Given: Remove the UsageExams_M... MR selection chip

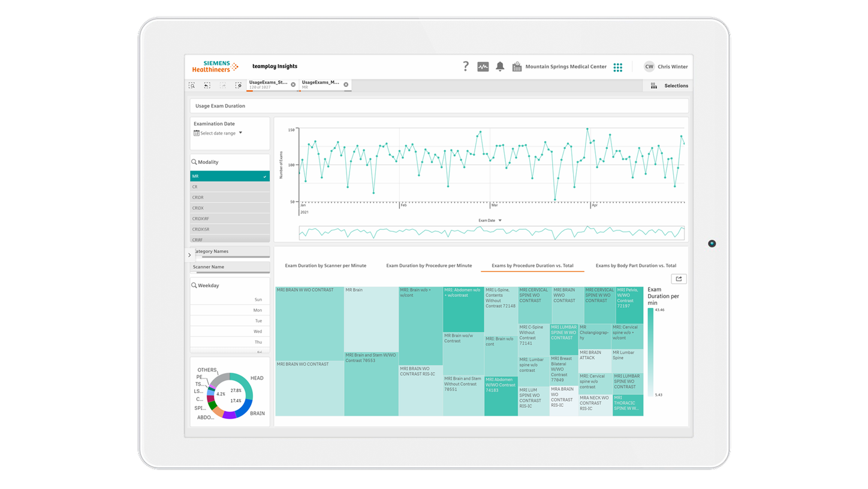Looking at the screenshot, I should pos(346,85).
